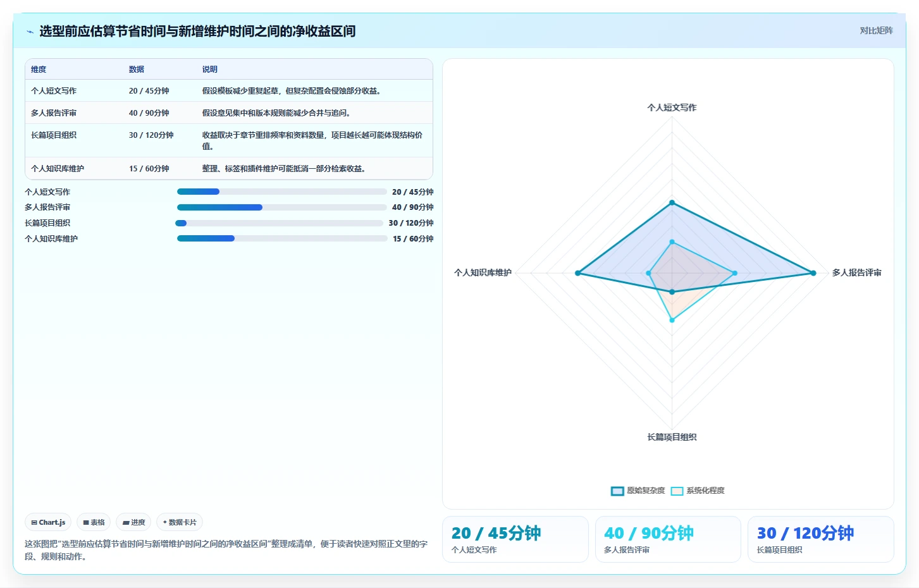Click the description starting 收益取决于章节重排频率
Viewport: 919px width, 588px height.
(312, 140)
